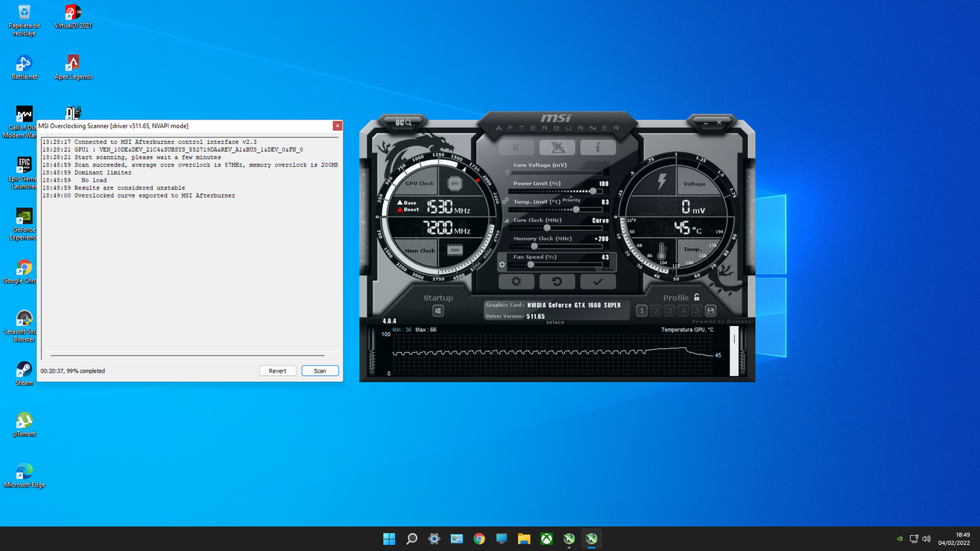Open Xbox app from the taskbar
Screen dimensions: 980x551
547,539
